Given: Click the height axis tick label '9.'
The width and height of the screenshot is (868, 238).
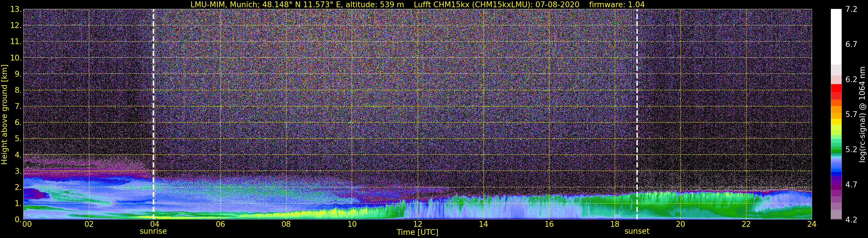Looking at the screenshot, I should [18, 74].
